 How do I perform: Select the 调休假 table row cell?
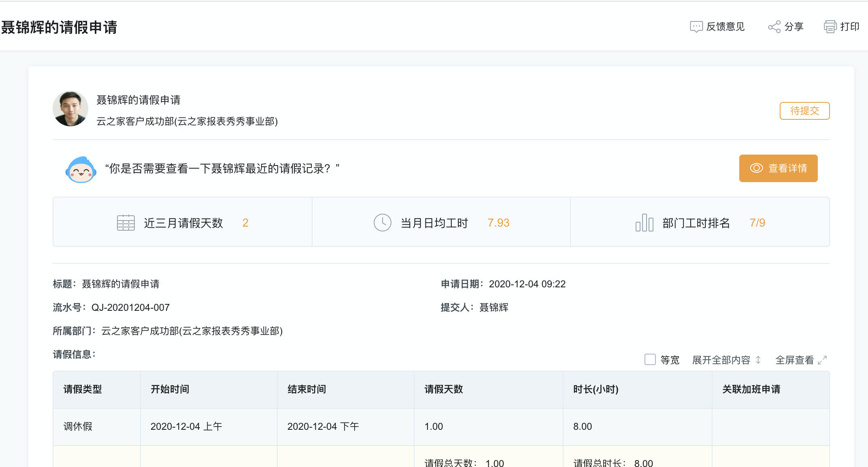pyautogui.click(x=78, y=427)
